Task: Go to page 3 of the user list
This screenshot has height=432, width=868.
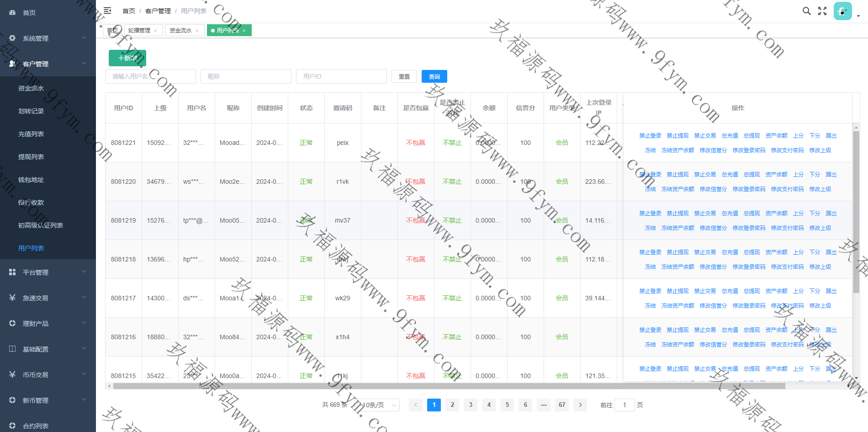Action: 471,405
